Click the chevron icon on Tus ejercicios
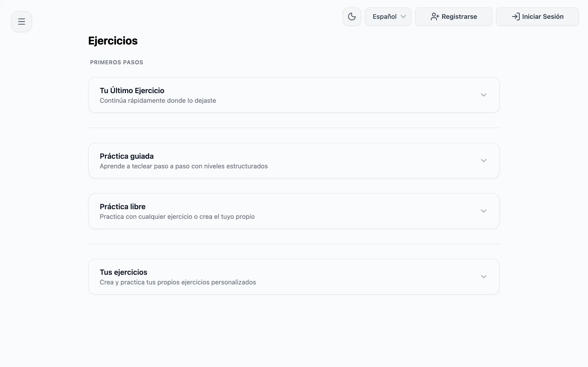This screenshot has width=588, height=367. click(x=483, y=276)
